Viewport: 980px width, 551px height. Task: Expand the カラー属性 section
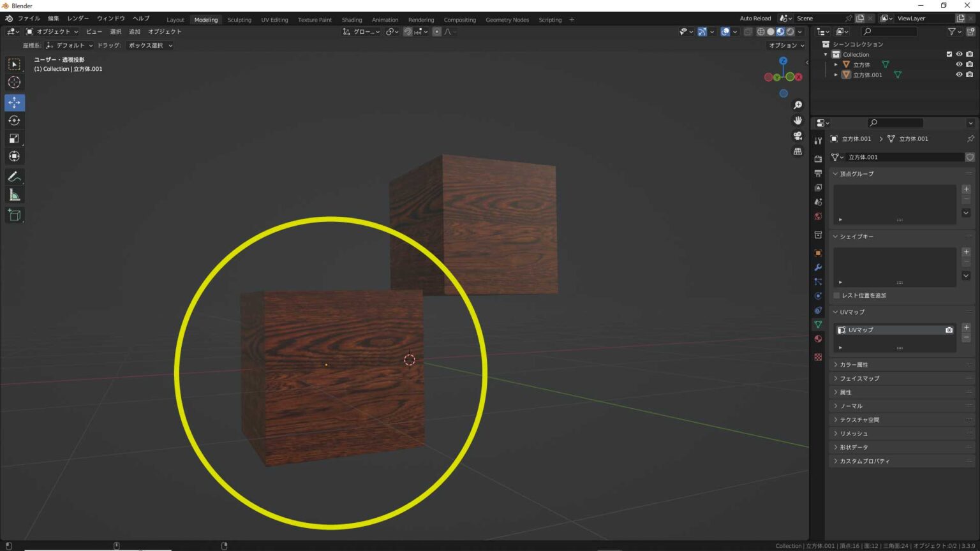click(x=855, y=364)
